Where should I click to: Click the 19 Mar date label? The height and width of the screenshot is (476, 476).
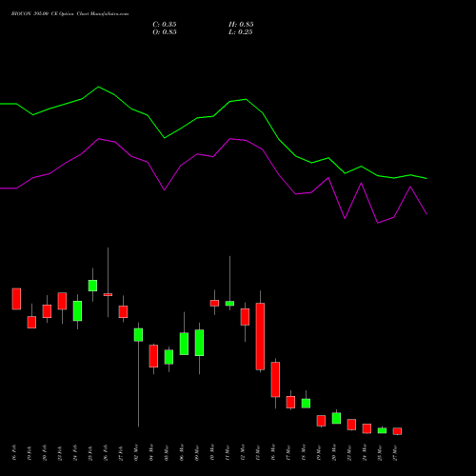319,453
